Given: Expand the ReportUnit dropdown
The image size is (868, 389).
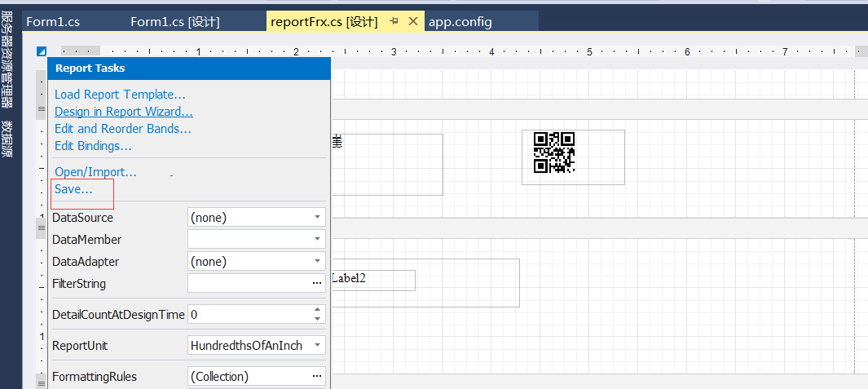Looking at the screenshot, I should point(317,345).
